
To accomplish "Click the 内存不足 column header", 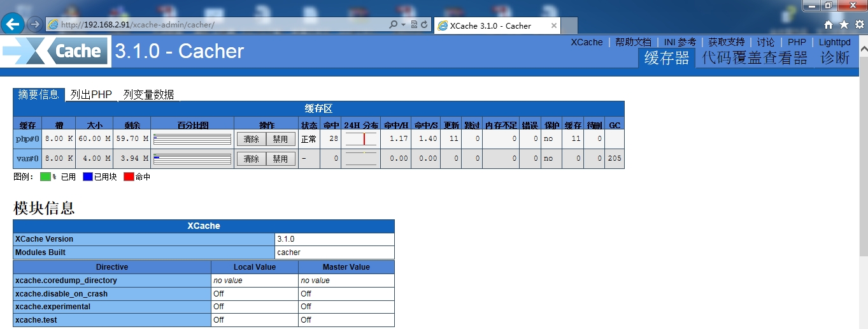I will coord(501,125).
